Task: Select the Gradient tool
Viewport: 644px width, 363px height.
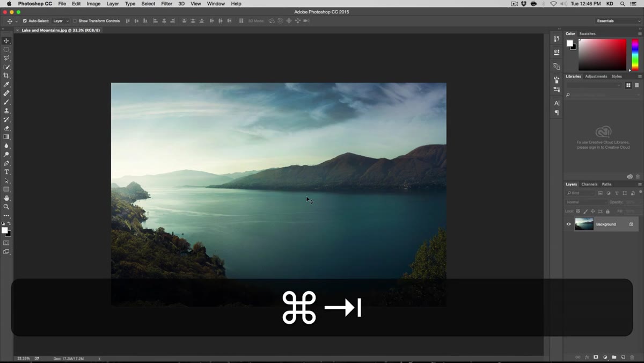Action: [6, 137]
